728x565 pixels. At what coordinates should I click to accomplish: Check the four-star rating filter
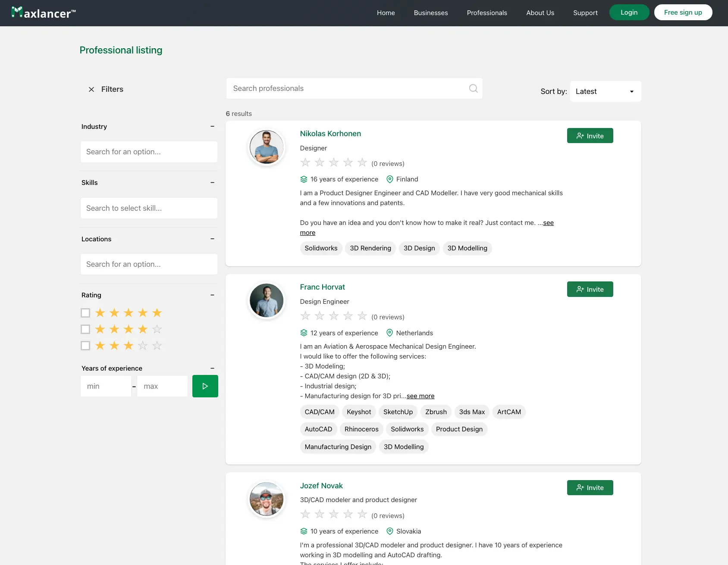coord(85,329)
